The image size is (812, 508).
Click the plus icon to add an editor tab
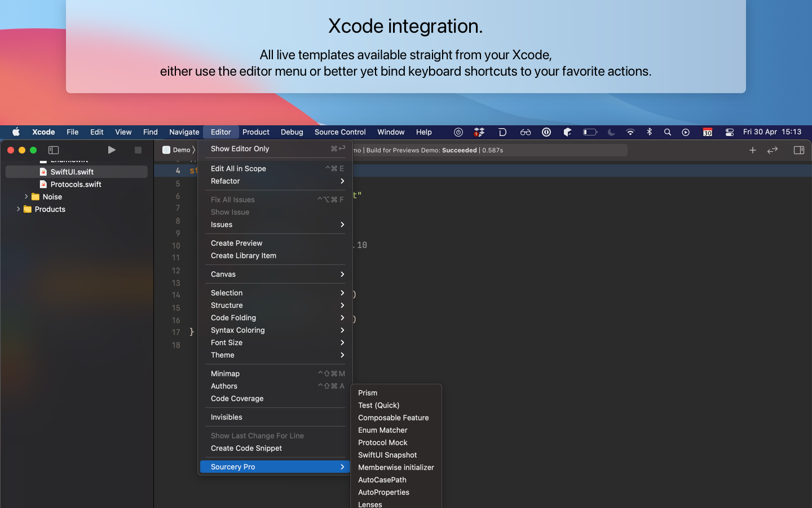[752, 150]
